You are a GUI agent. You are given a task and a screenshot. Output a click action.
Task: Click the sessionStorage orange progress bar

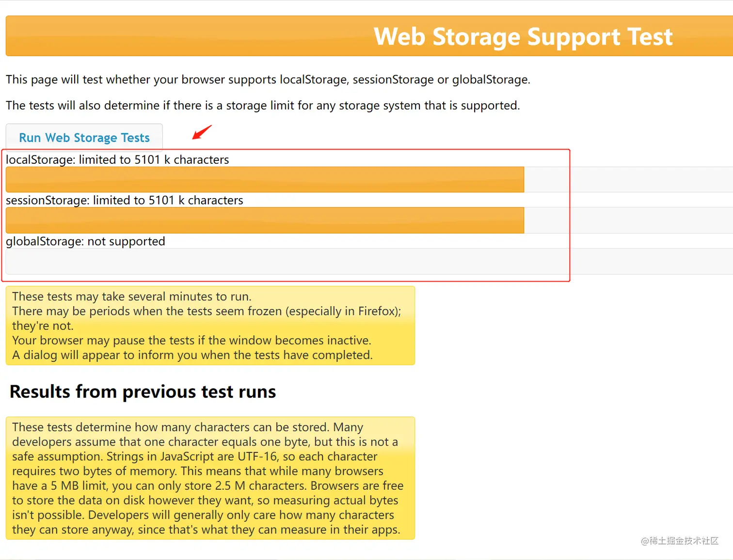click(x=265, y=220)
